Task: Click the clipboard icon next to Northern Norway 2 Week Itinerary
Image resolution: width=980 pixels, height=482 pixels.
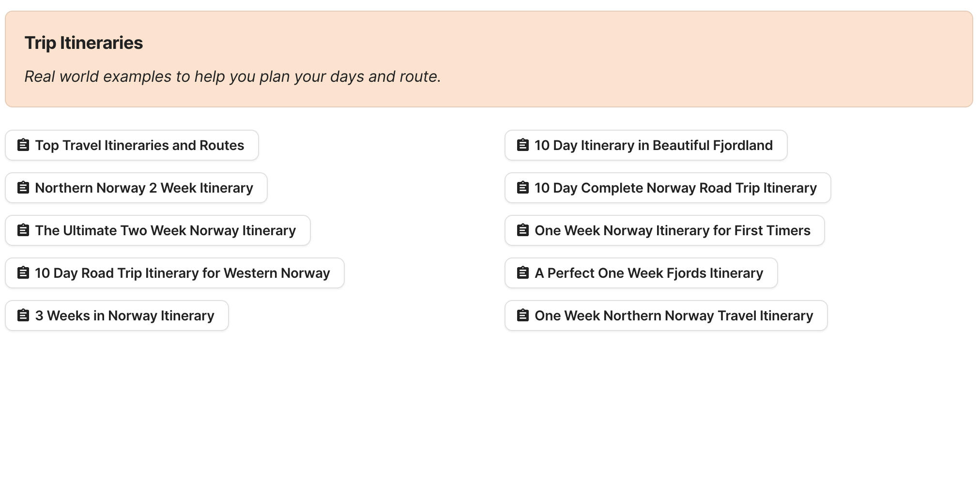Action: (23, 187)
